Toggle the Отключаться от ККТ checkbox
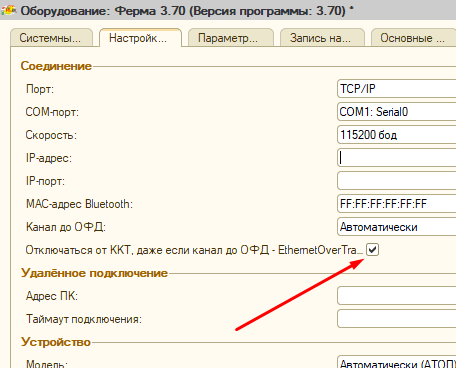Image resolution: width=456 pixels, height=368 pixels. pyautogui.click(x=372, y=250)
